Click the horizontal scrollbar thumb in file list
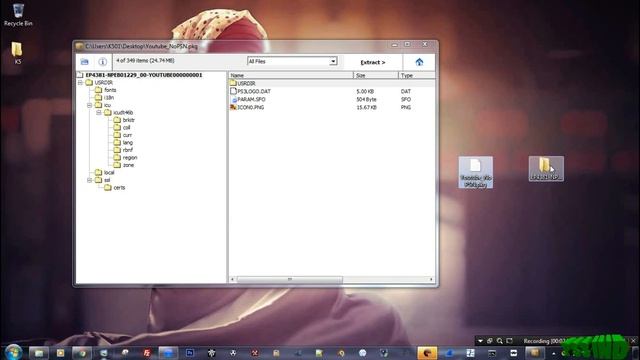Image resolution: width=640 pixels, height=360 pixels. click(x=290, y=280)
